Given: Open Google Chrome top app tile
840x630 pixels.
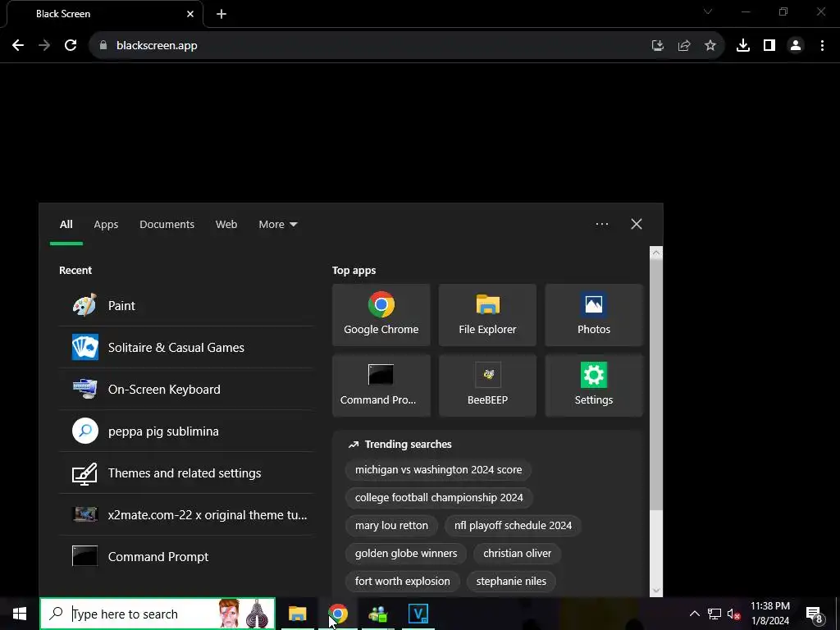Looking at the screenshot, I should [381, 315].
